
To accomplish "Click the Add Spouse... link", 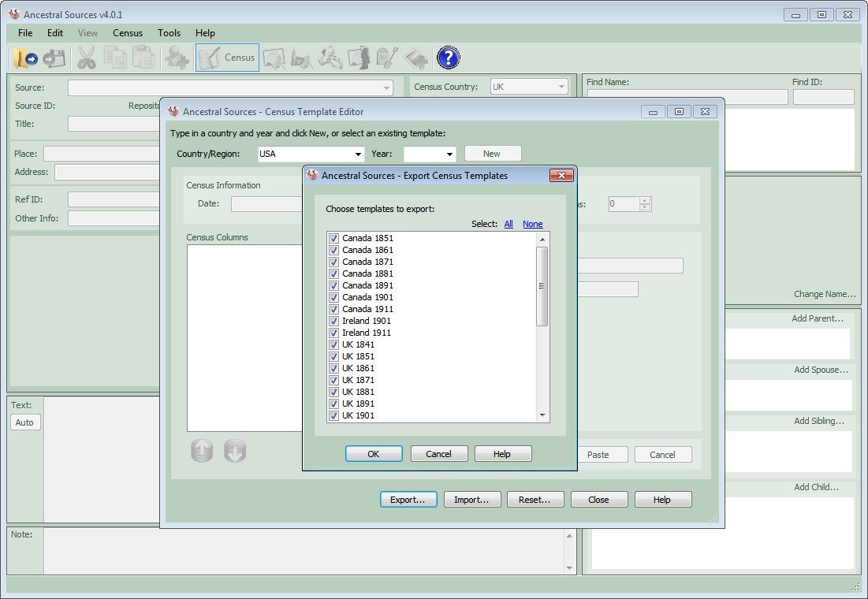I will 821,370.
